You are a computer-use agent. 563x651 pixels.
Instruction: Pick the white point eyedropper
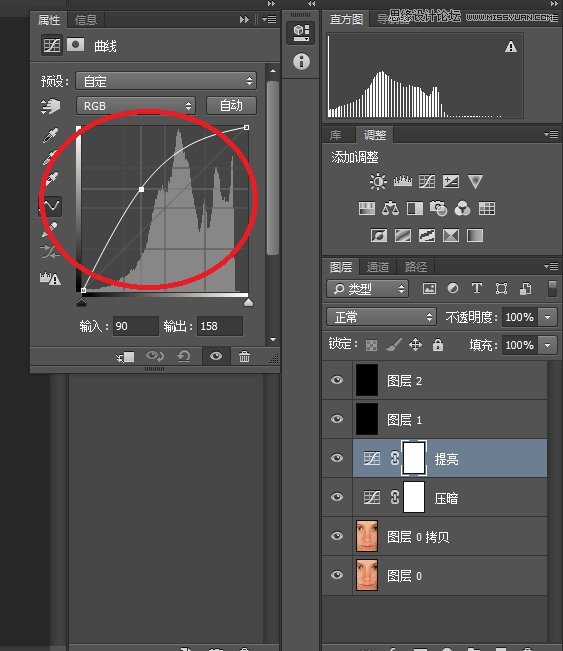pyautogui.click(x=51, y=179)
